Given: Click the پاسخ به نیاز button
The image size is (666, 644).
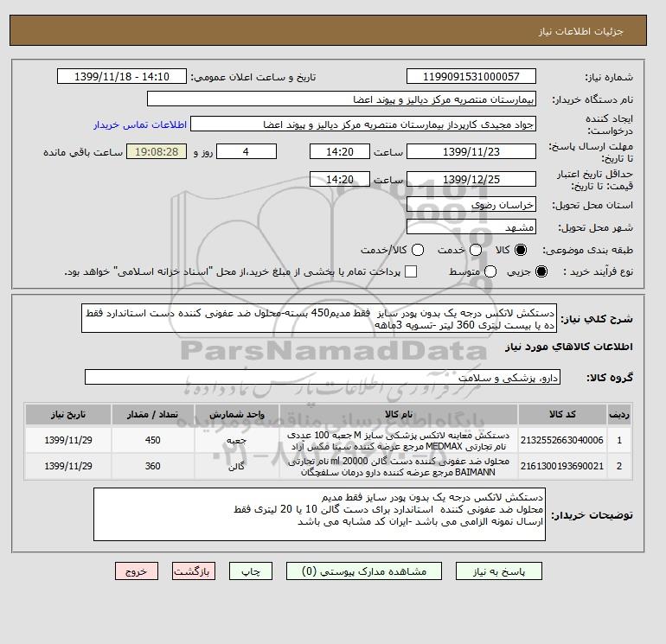Looking at the screenshot, I should click(499, 571).
